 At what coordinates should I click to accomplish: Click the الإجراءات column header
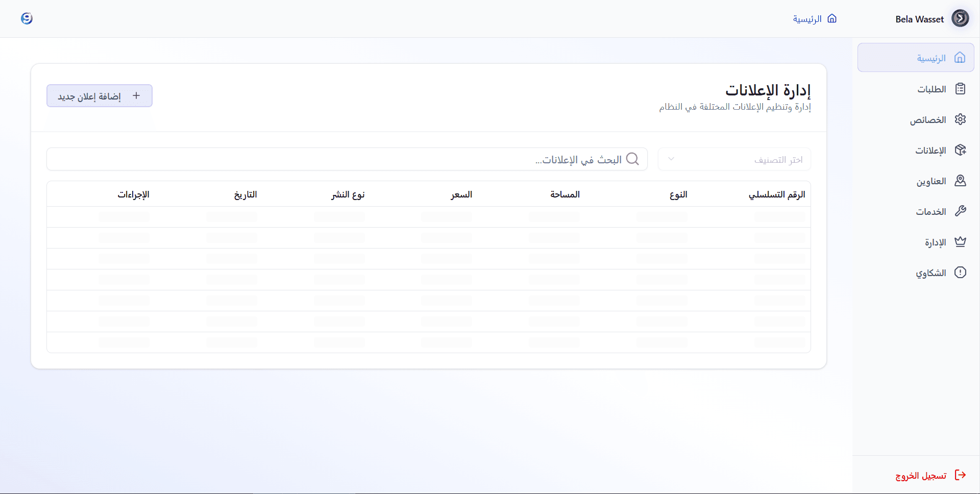[x=133, y=194]
